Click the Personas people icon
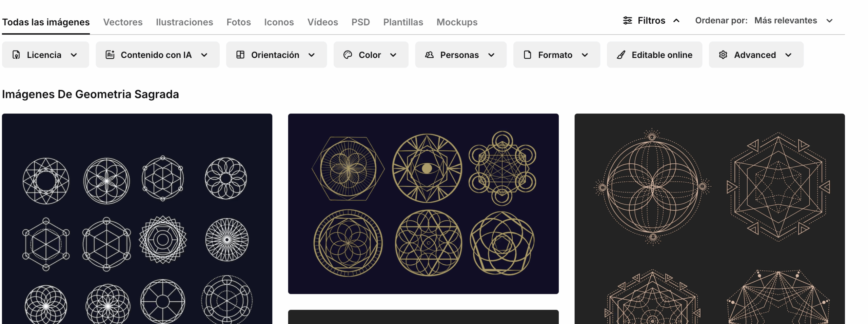Screen dimensions: 868x324 point(429,55)
